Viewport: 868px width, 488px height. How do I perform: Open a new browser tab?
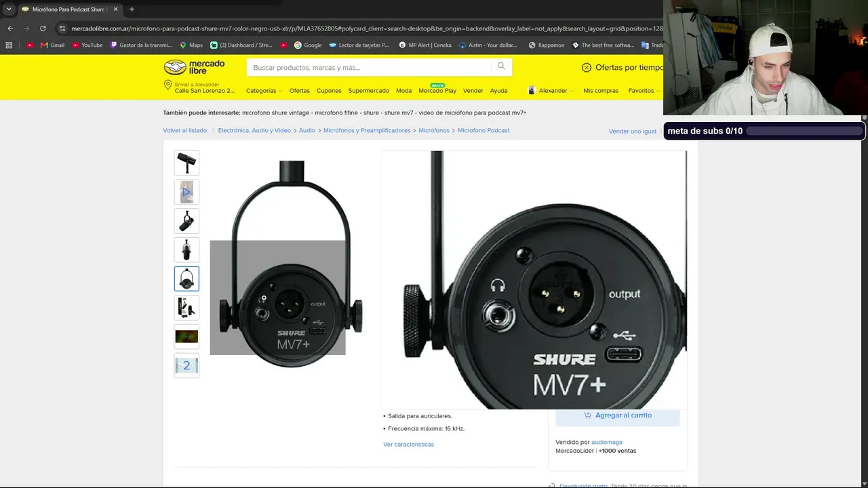click(x=132, y=9)
